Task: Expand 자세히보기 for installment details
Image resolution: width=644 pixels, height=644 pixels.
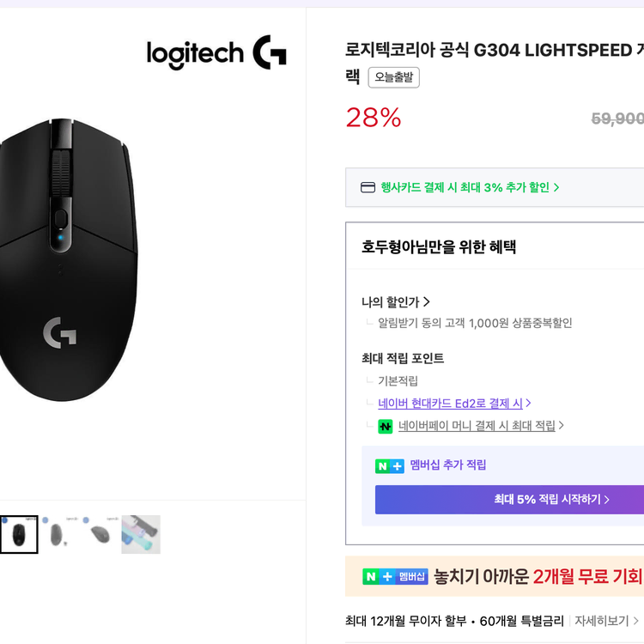Action: coord(606,621)
